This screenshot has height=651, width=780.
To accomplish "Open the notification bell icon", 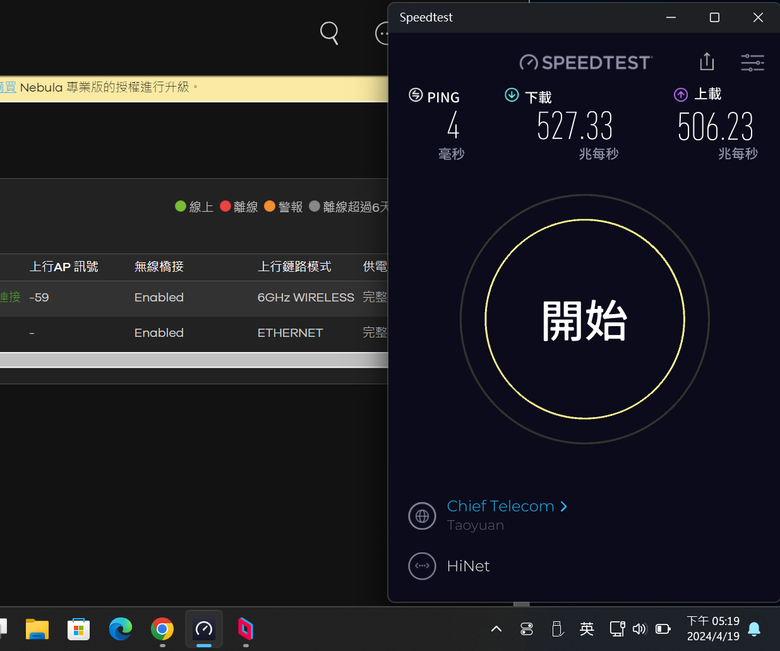I will tap(754, 629).
